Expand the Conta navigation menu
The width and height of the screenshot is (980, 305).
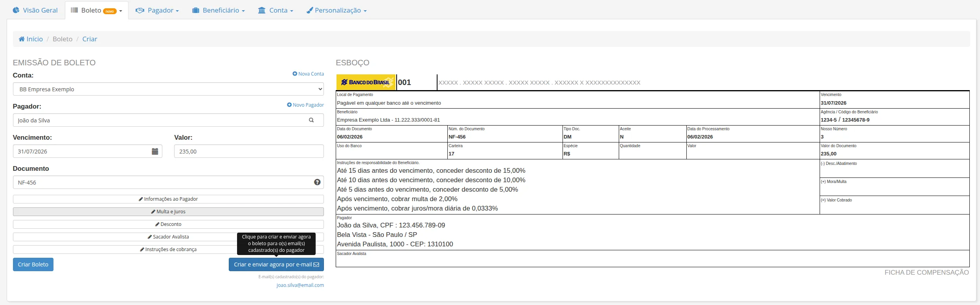[x=276, y=10]
